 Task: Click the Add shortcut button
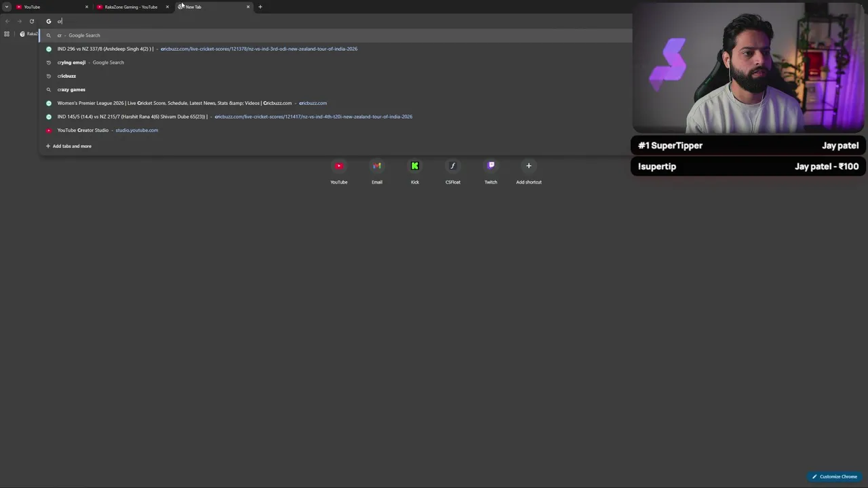click(529, 171)
